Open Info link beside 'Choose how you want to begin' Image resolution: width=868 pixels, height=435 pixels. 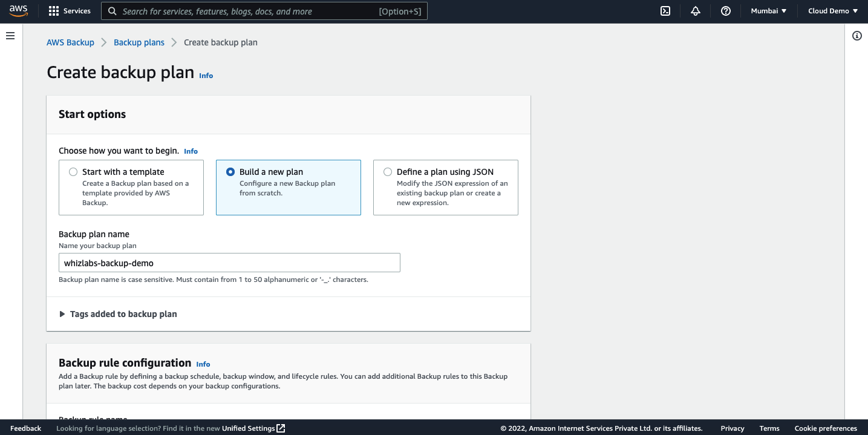pos(191,151)
